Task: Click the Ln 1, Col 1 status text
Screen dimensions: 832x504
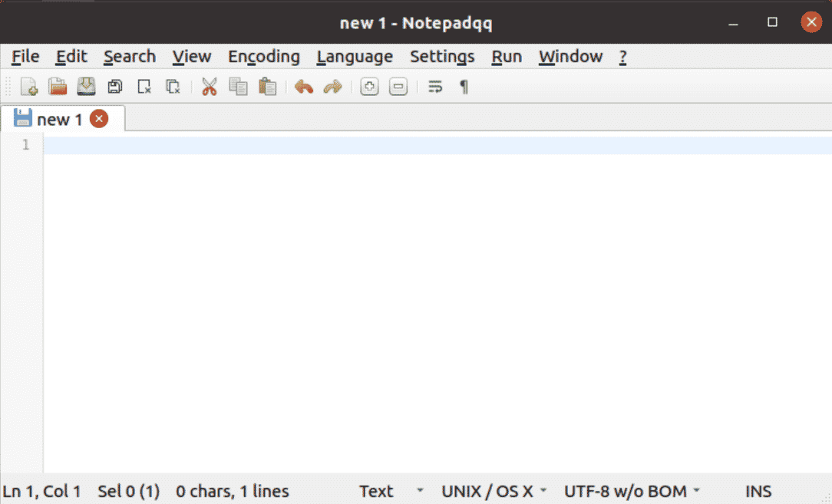Action: coord(42,491)
